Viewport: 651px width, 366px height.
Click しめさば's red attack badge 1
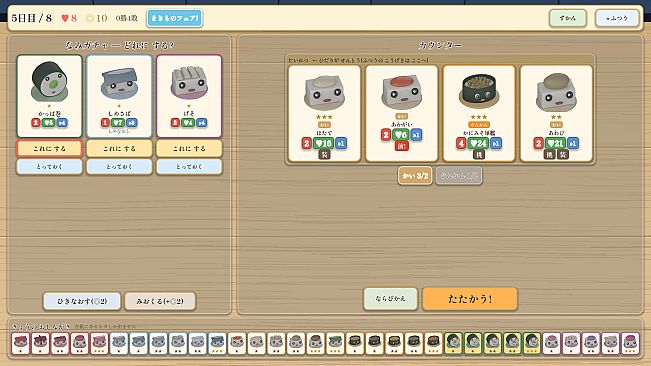click(105, 123)
